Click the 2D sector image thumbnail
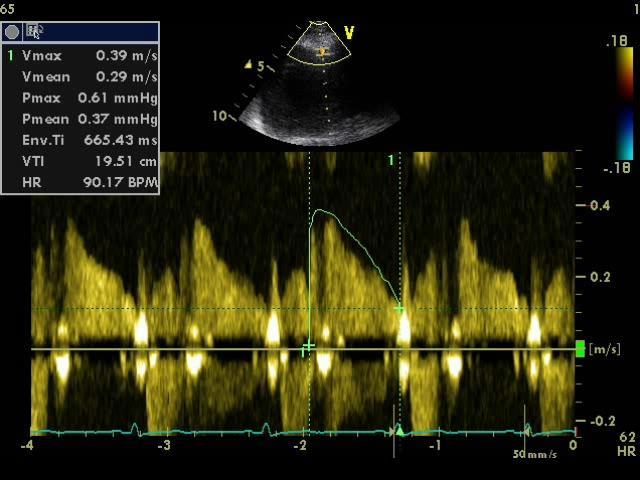 319,84
